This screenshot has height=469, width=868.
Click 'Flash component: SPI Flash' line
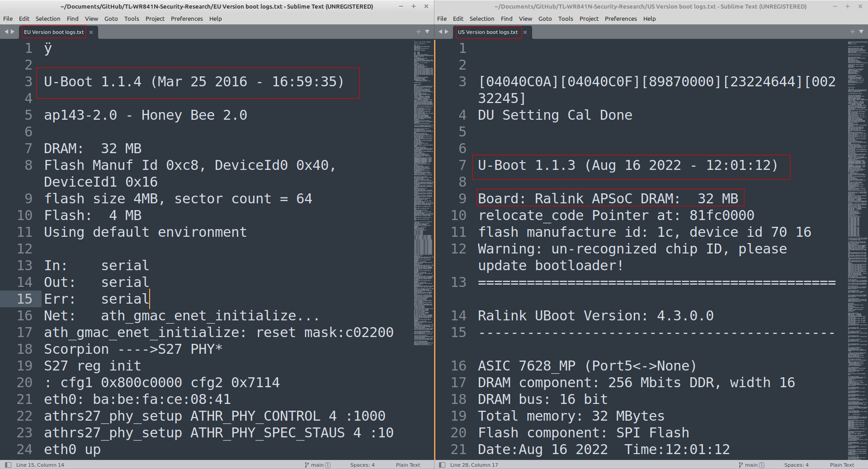tap(584, 433)
